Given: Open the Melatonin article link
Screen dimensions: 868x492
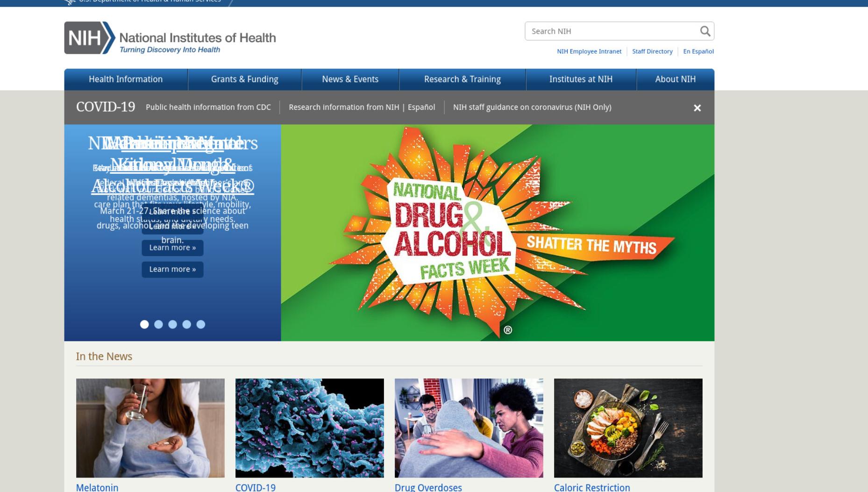Looking at the screenshot, I should click(x=97, y=487).
